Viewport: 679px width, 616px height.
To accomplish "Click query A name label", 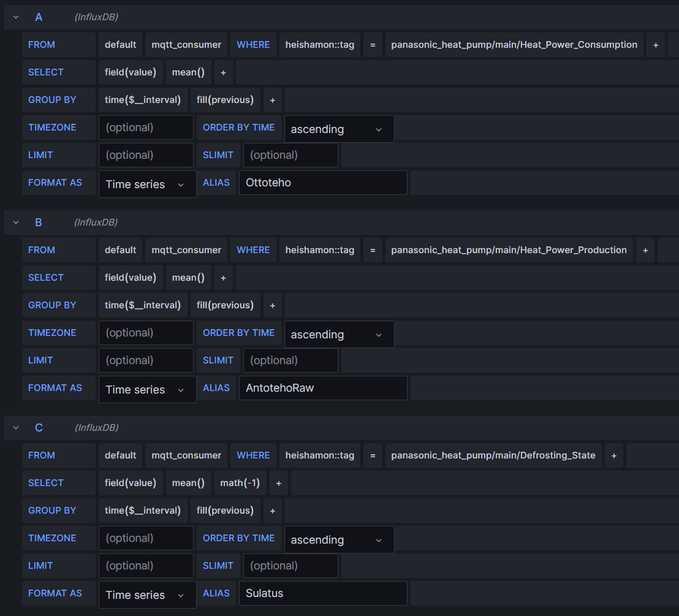I will click(39, 17).
